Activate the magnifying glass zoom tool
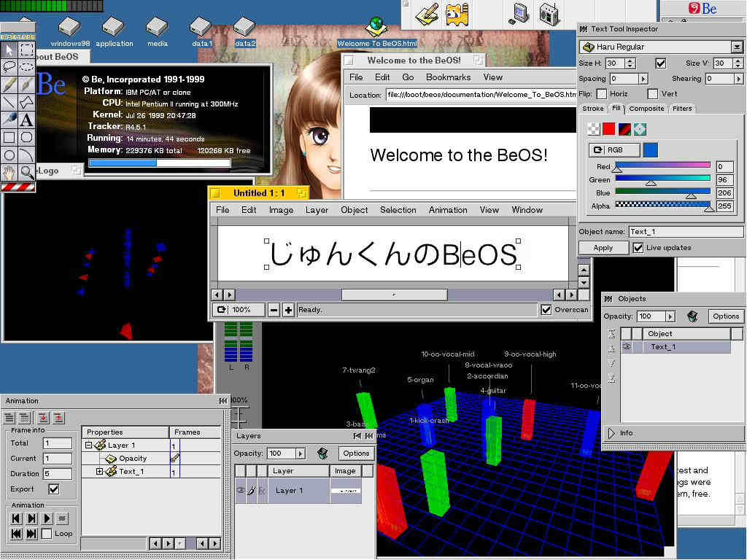 tap(27, 172)
